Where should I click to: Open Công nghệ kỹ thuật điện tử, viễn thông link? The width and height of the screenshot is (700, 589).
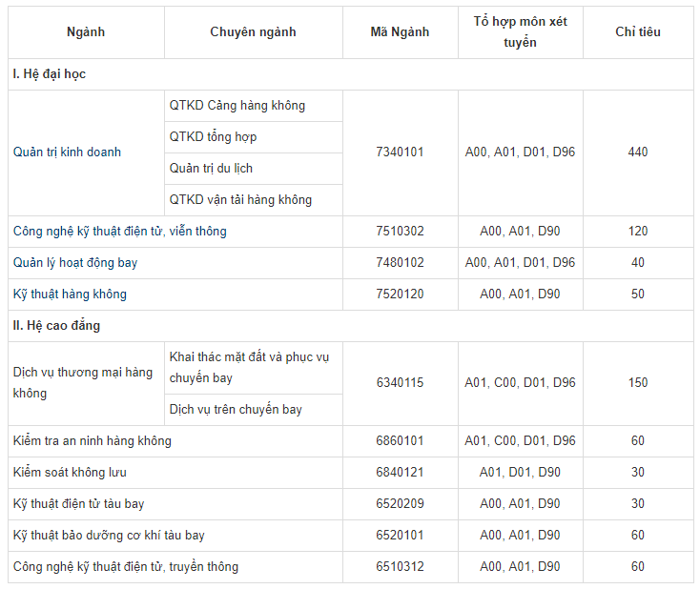pos(119,232)
